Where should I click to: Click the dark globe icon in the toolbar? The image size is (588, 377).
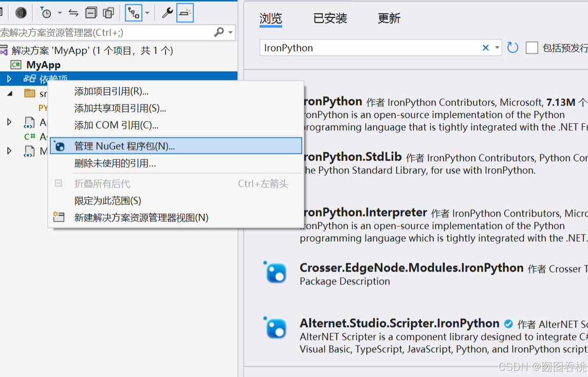tap(21, 13)
